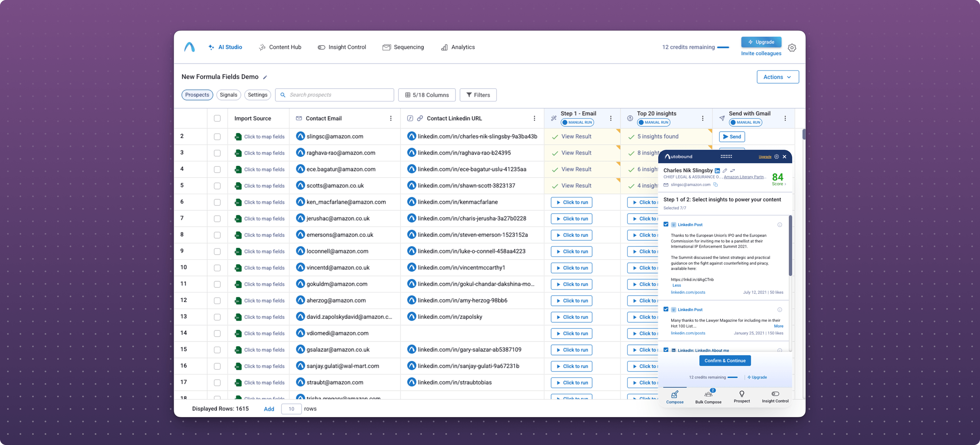This screenshot has width=980, height=445.
Task: Open Contact Email column options menu
Action: [391, 119]
